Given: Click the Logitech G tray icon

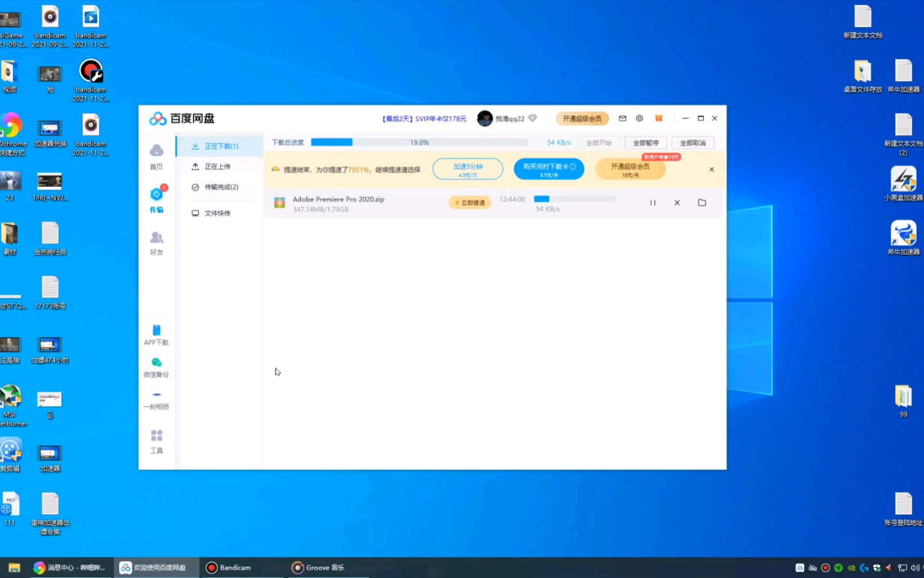Looking at the screenshot, I should pos(864,568).
